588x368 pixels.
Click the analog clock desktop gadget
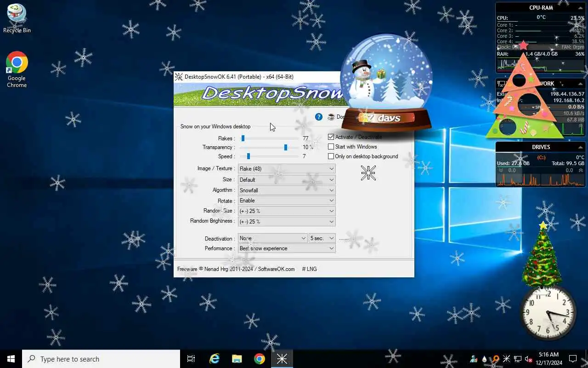[548, 312]
